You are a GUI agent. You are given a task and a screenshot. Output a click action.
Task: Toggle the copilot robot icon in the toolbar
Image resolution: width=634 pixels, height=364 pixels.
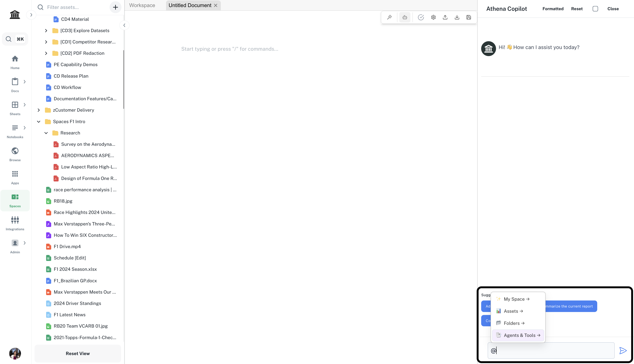pos(405,17)
